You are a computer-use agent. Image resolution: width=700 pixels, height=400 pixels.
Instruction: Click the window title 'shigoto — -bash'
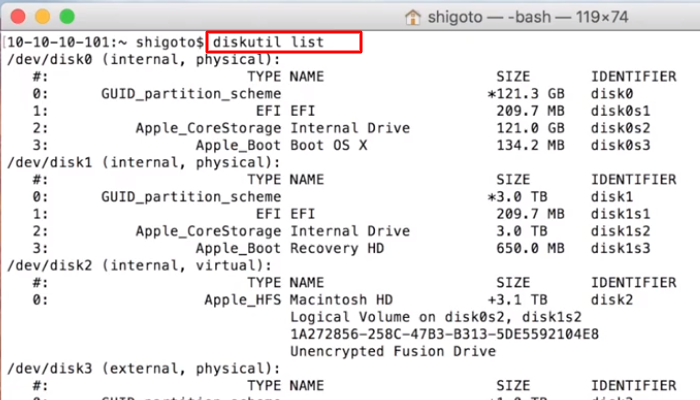coord(490,17)
